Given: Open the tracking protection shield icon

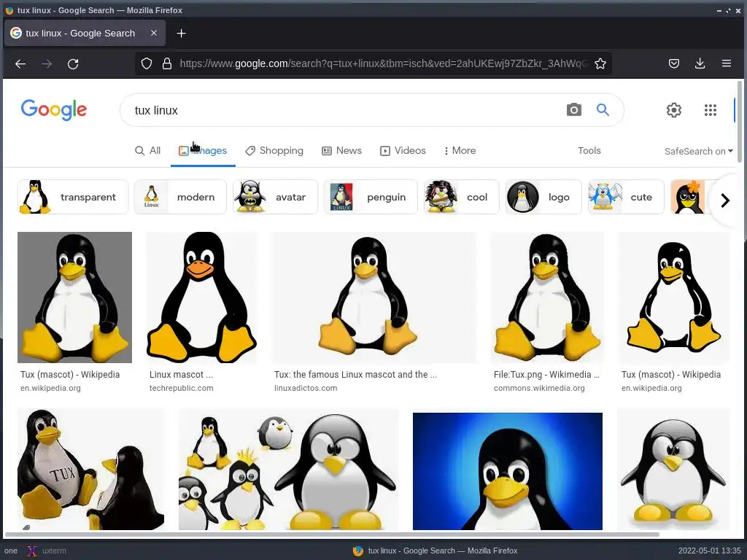Looking at the screenshot, I should (x=146, y=63).
